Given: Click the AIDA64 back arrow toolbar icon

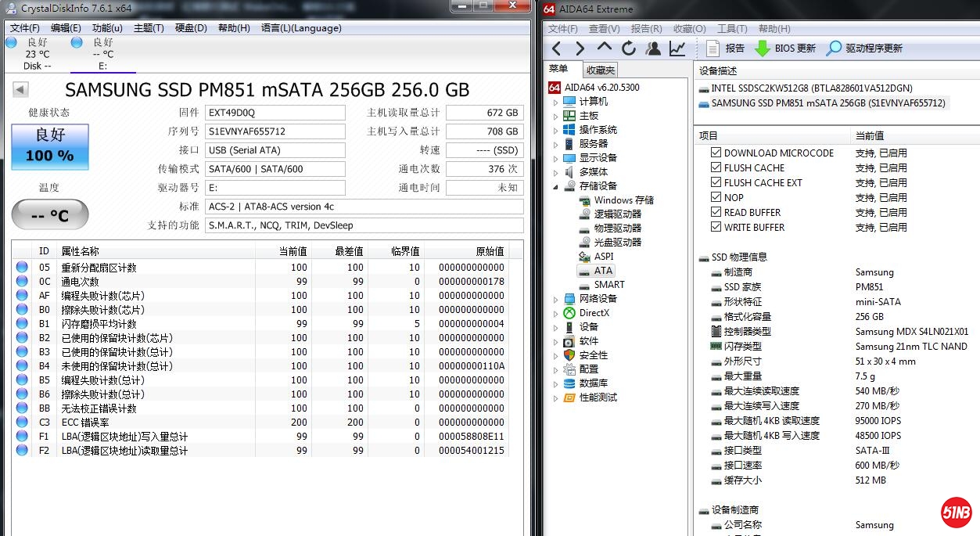Looking at the screenshot, I should (556, 49).
